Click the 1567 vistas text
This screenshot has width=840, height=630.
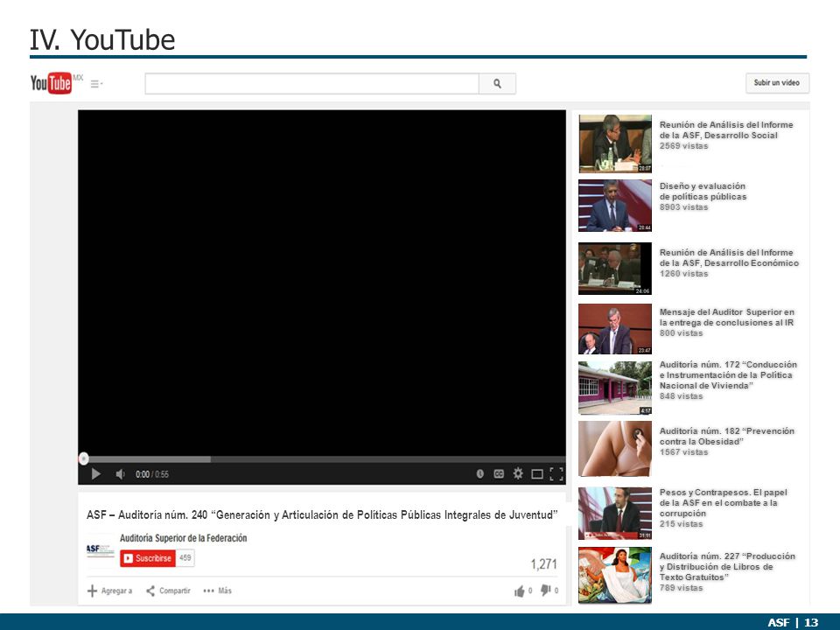coord(683,452)
